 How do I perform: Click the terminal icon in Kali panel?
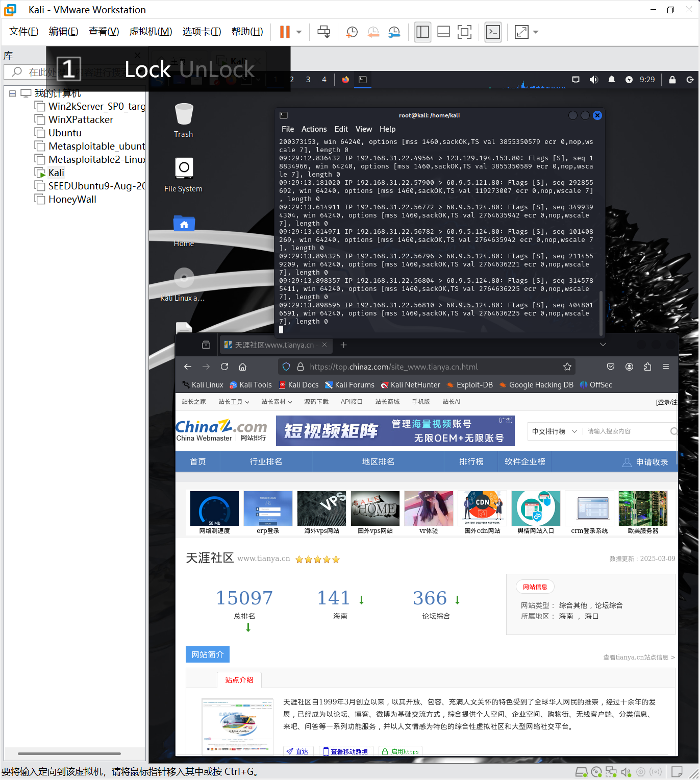coord(363,80)
